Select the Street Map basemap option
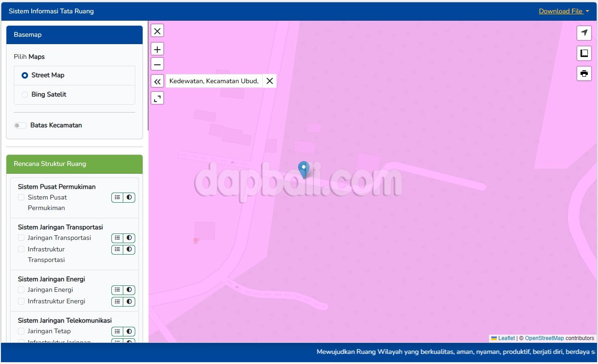Screen dimensions: 598x364 pos(25,75)
